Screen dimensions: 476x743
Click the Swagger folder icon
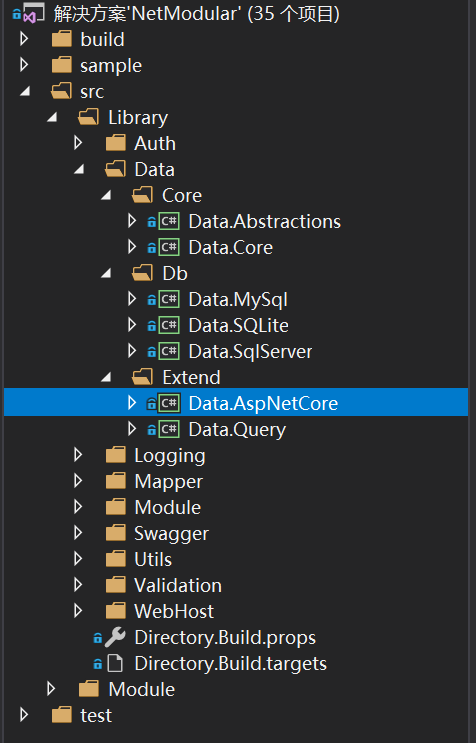point(116,533)
